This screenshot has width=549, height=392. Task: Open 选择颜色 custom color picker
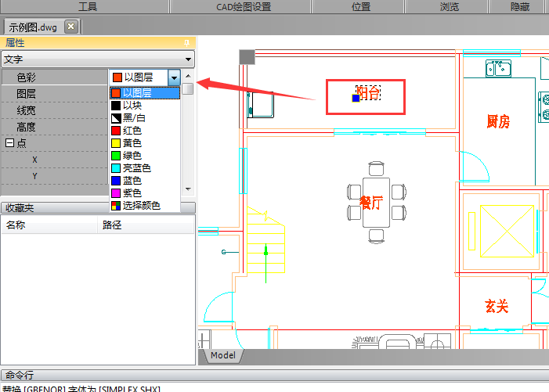pyautogui.click(x=141, y=206)
